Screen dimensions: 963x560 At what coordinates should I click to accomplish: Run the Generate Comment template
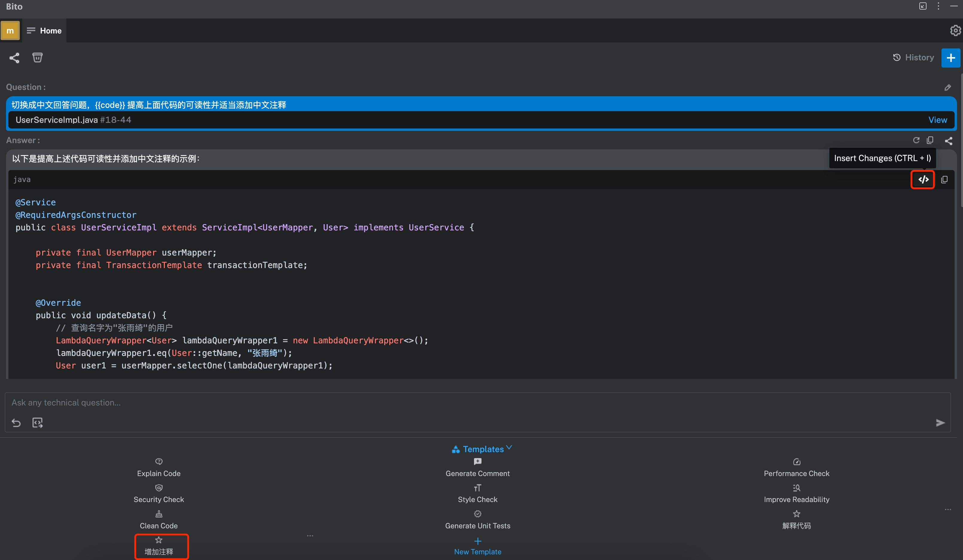click(477, 468)
